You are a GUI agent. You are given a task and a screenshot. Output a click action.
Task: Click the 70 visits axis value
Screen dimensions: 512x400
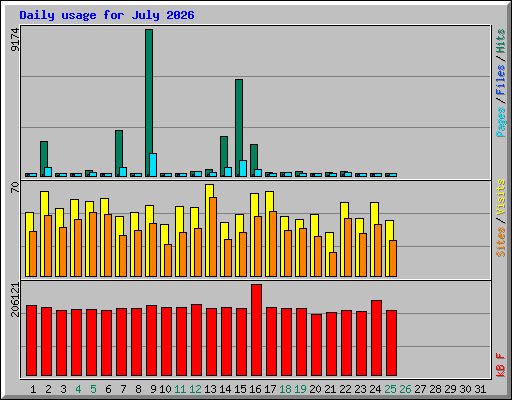tap(15, 187)
